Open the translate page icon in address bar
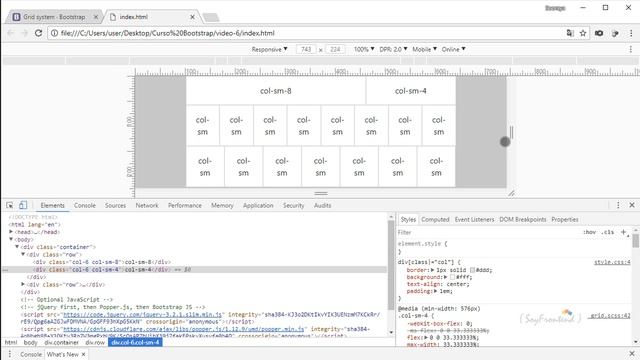Image resolution: width=640 pixels, height=360 pixels. [x=570, y=33]
